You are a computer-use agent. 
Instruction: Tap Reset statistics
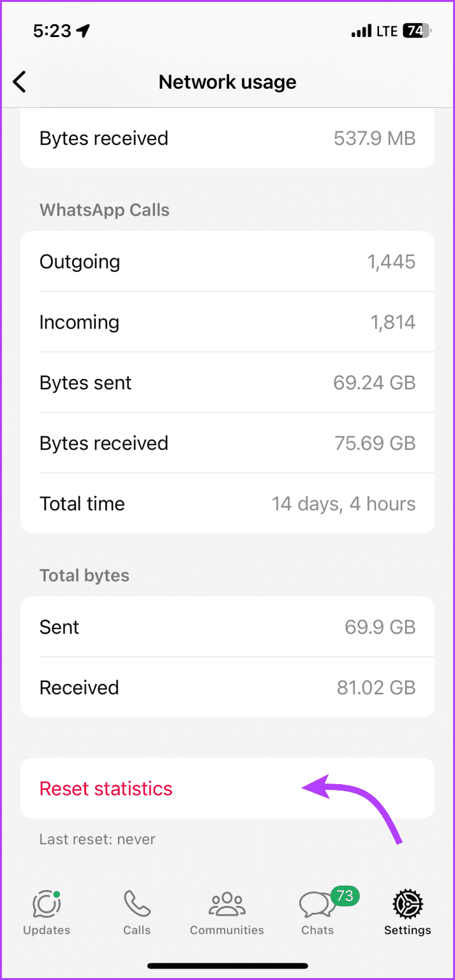click(x=106, y=789)
